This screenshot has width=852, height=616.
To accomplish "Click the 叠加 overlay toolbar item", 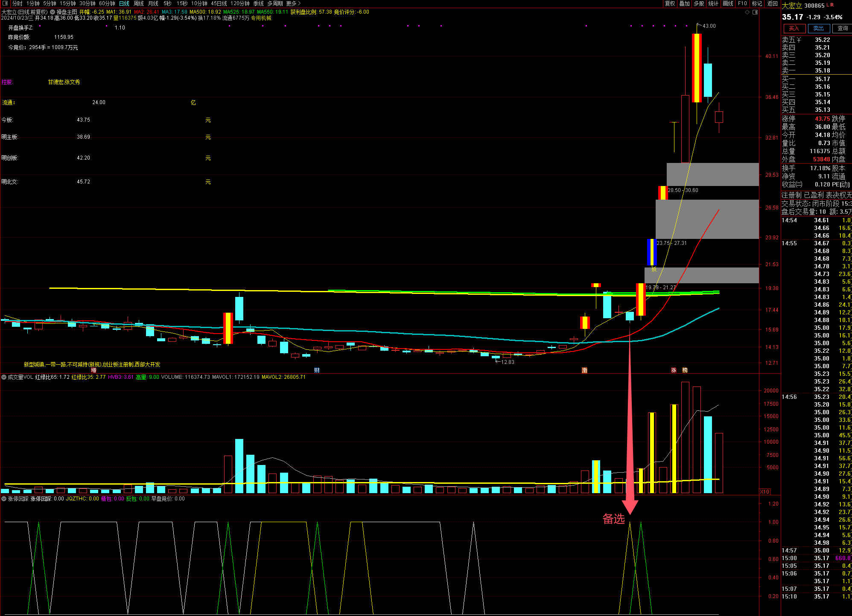I will click(x=685, y=3).
